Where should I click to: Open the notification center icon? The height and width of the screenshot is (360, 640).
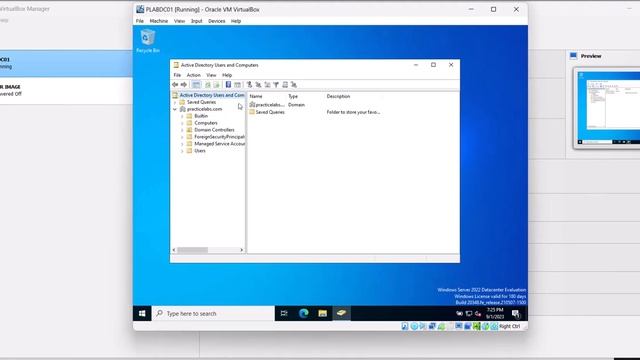(x=516, y=313)
